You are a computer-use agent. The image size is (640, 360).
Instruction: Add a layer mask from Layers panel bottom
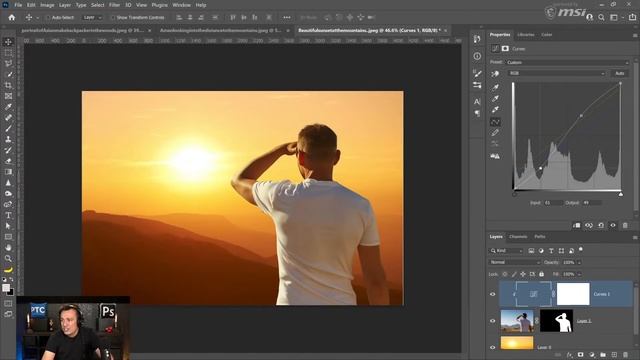[580, 355]
